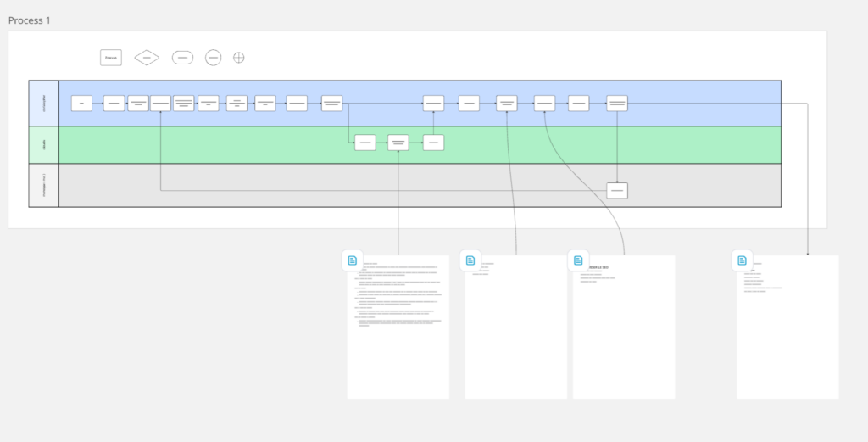Select the last process box in christopher lane
This screenshot has width=868, height=442.
pyautogui.click(x=617, y=104)
